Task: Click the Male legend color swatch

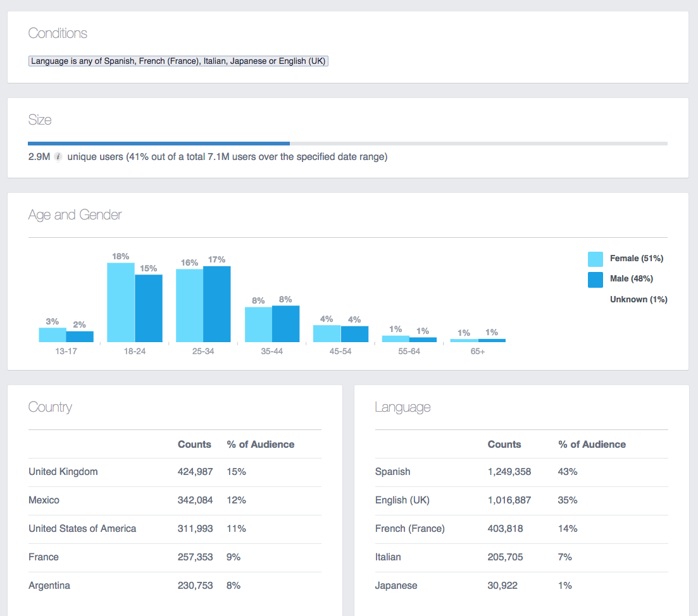Action: click(595, 279)
